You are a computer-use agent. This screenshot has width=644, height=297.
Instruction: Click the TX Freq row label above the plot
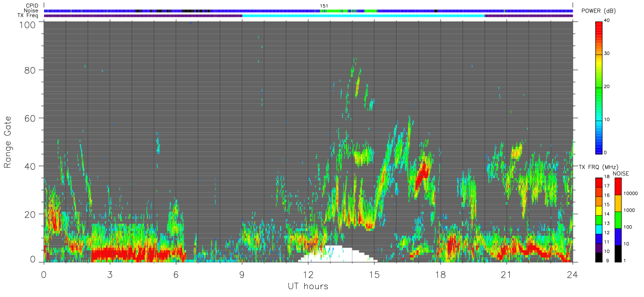pyautogui.click(x=28, y=15)
